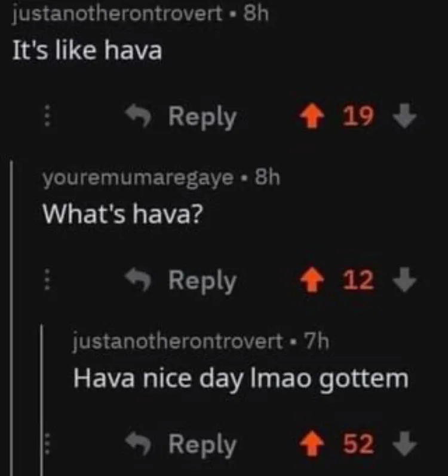This screenshot has width=448, height=476.
Task: Click the 19 vote score count
Action: tap(358, 116)
